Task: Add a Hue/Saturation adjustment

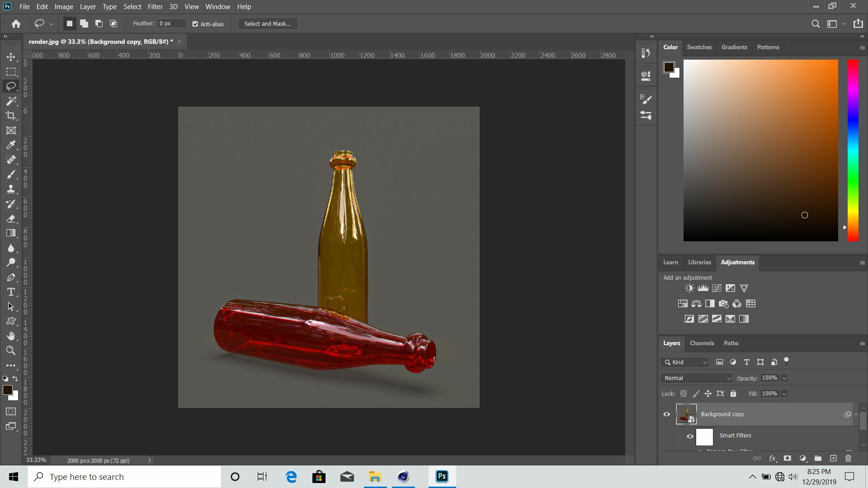Action: pyautogui.click(x=683, y=304)
